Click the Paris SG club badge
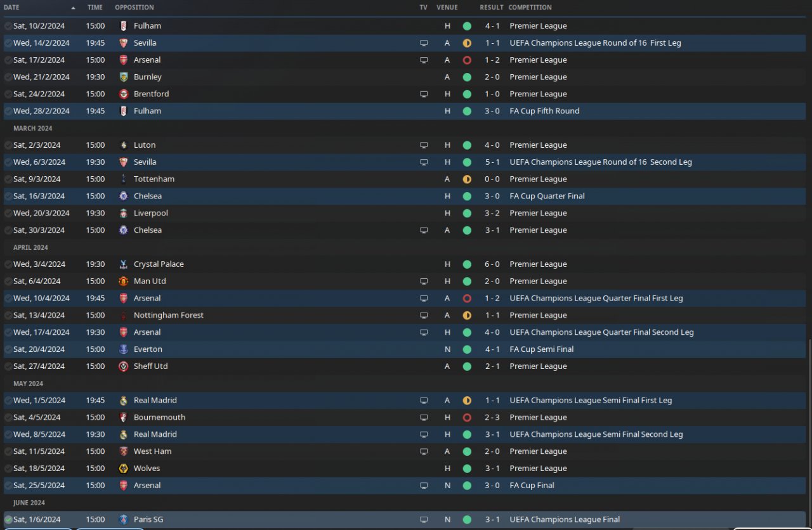This screenshot has width=812, height=530. (123, 519)
